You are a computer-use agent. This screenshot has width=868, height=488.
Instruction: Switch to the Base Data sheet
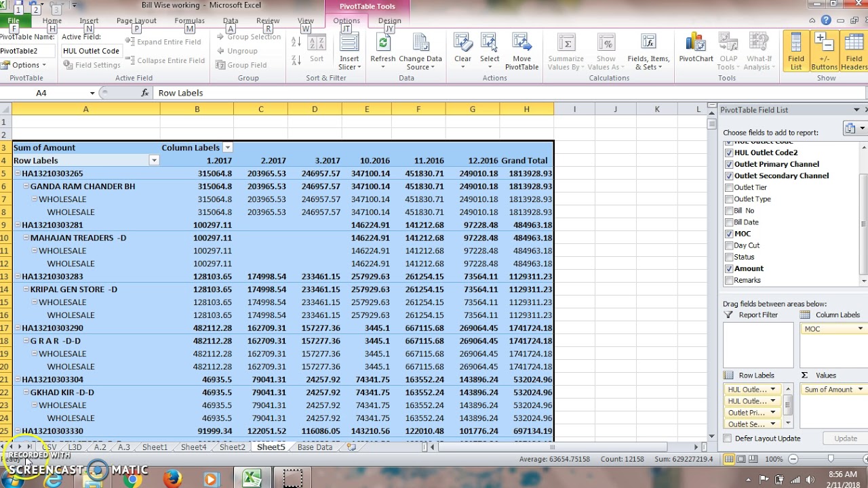315,447
